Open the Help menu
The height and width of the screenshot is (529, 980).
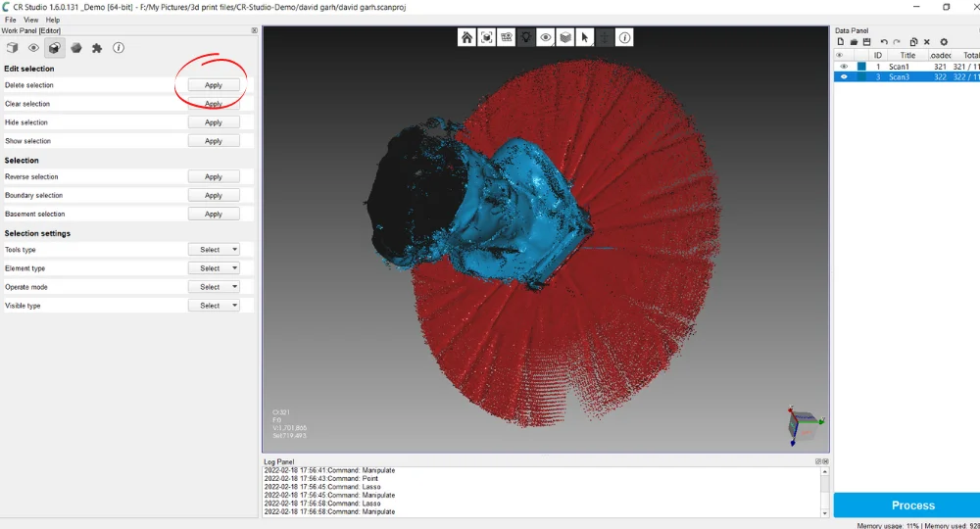(53, 20)
